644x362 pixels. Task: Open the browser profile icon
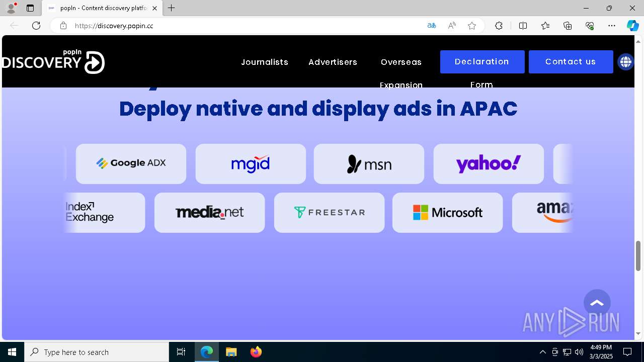coord(11,8)
